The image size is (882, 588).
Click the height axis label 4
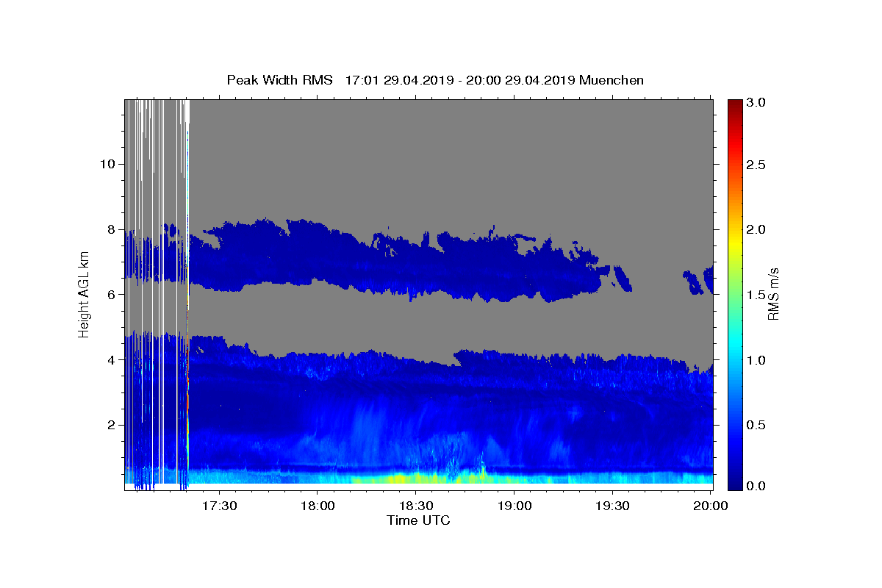(110, 359)
